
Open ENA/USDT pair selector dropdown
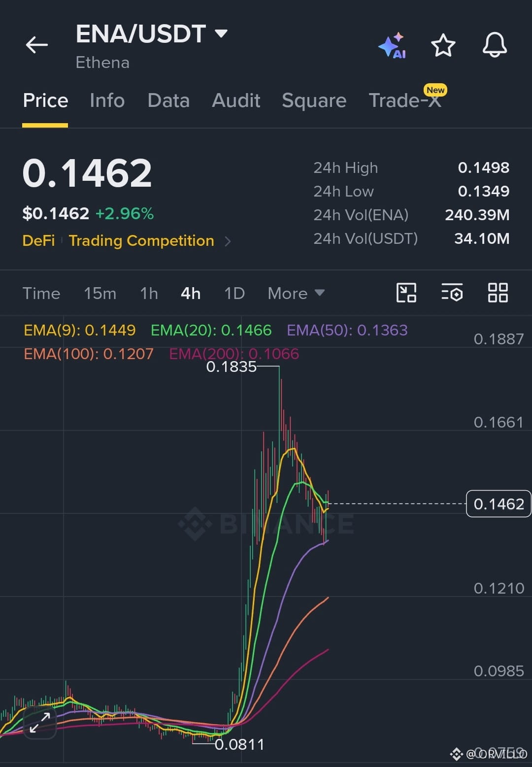(152, 34)
